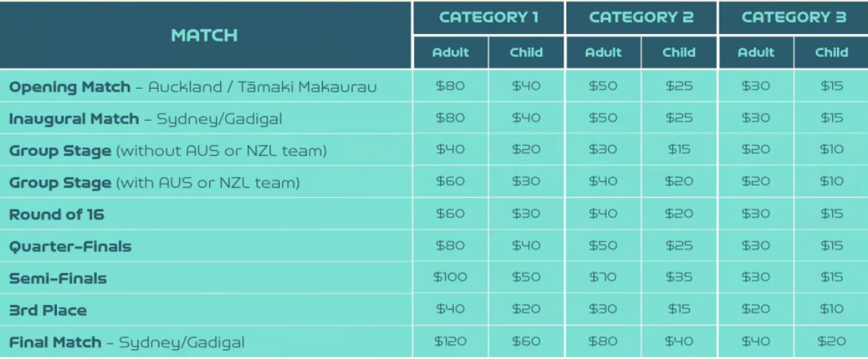Select the Semi-Finals row label
The image size is (868, 359).
58,278
